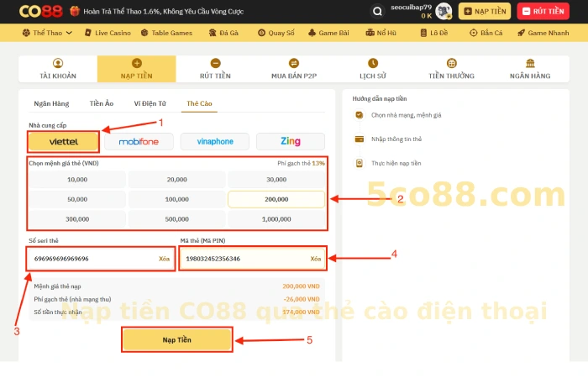
Task: Open the user avatar picture
Action: [x=444, y=11]
